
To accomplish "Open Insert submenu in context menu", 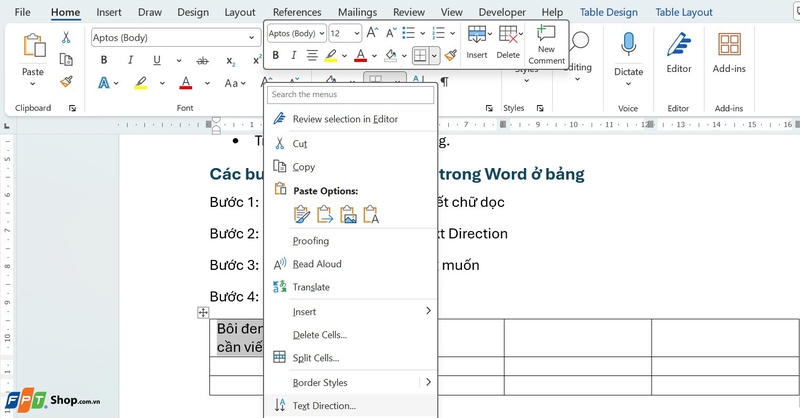I will [x=351, y=311].
